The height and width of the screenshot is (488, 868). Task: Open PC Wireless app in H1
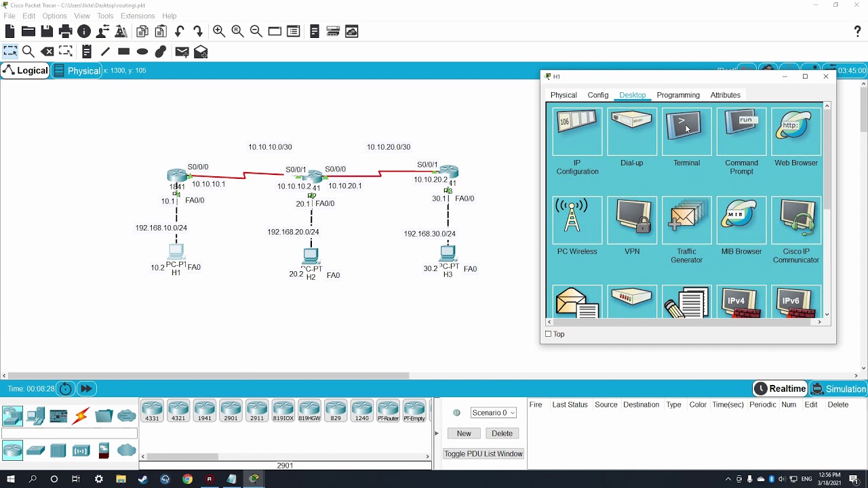[x=577, y=227]
